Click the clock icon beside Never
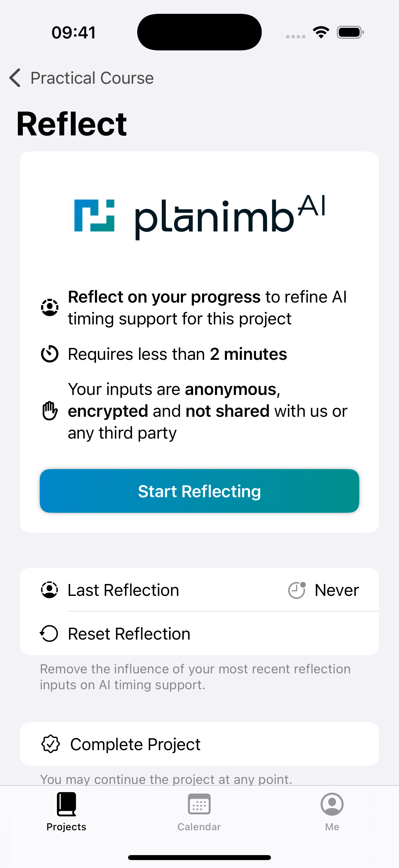The width and height of the screenshot is (399, 868). pos(297,590)
